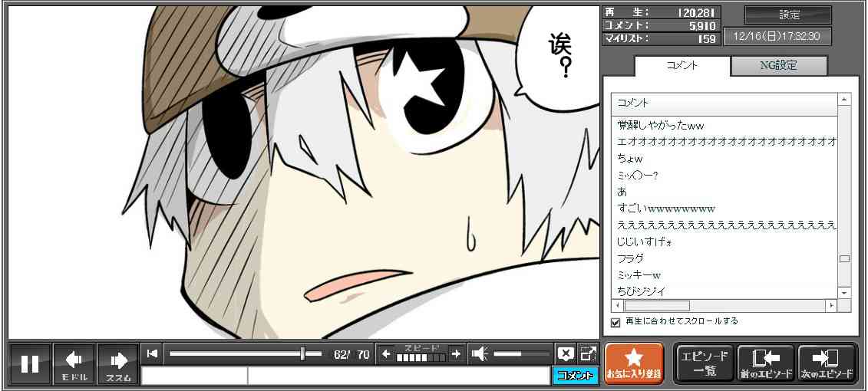Screen dimensions: 868x391
Task: Open 設定 settings button
Action: coord(788,15)
